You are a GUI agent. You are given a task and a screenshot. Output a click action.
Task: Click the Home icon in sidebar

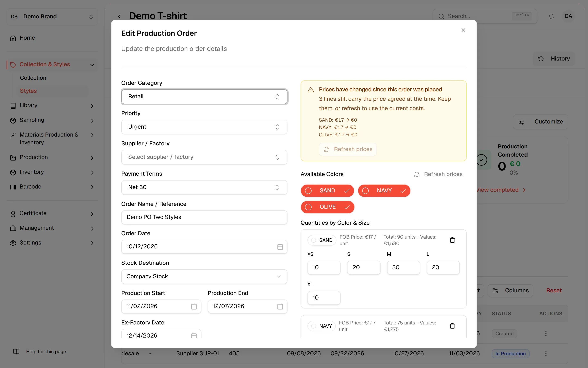pyautogui.click(x=13, y=38)
